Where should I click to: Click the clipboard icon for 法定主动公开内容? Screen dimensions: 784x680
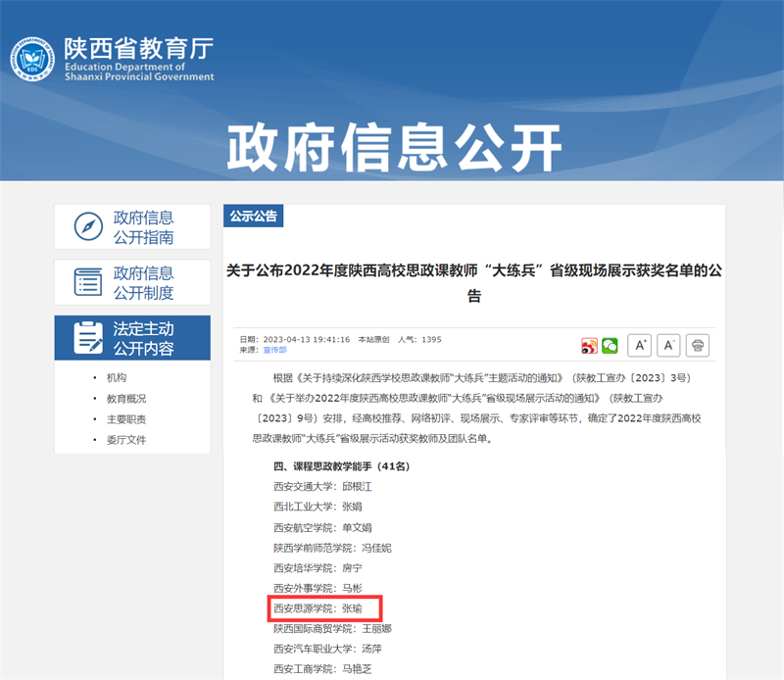coord(88,337)
